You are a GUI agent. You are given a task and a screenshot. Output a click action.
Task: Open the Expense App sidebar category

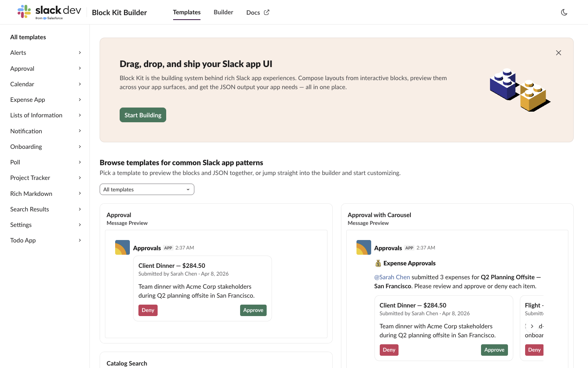(28, 100)
